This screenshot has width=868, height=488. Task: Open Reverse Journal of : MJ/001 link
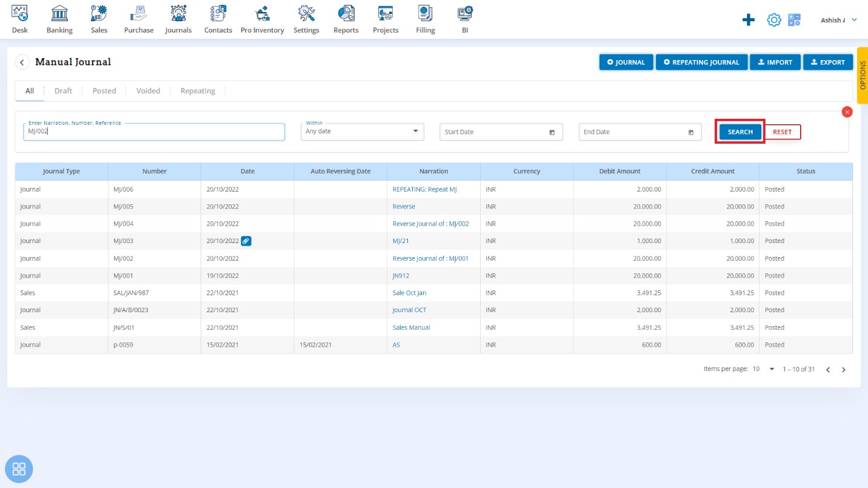pyautogui.click(x=431, y=258)
